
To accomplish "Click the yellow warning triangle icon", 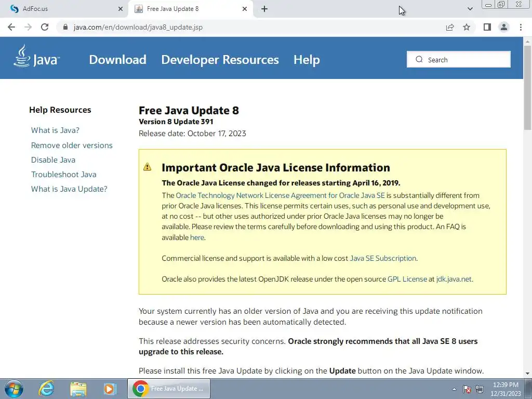I will coord(147,167).
